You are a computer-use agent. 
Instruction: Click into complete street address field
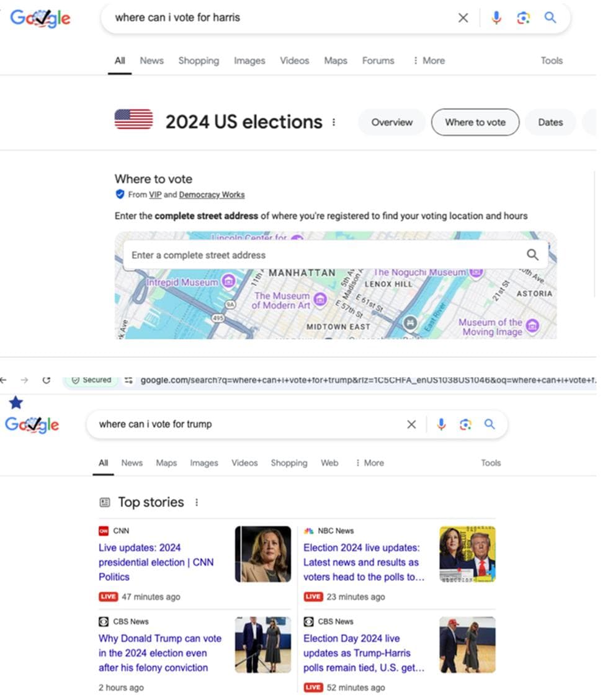(323, 255)
